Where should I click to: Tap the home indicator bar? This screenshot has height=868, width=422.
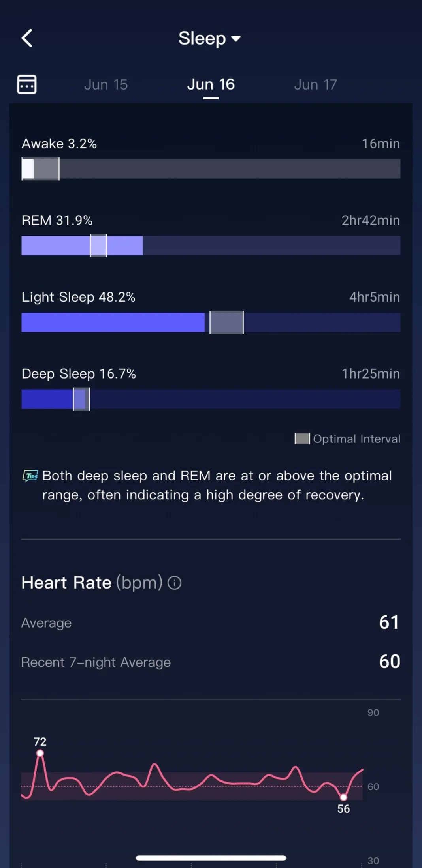(x=211, y=857)
